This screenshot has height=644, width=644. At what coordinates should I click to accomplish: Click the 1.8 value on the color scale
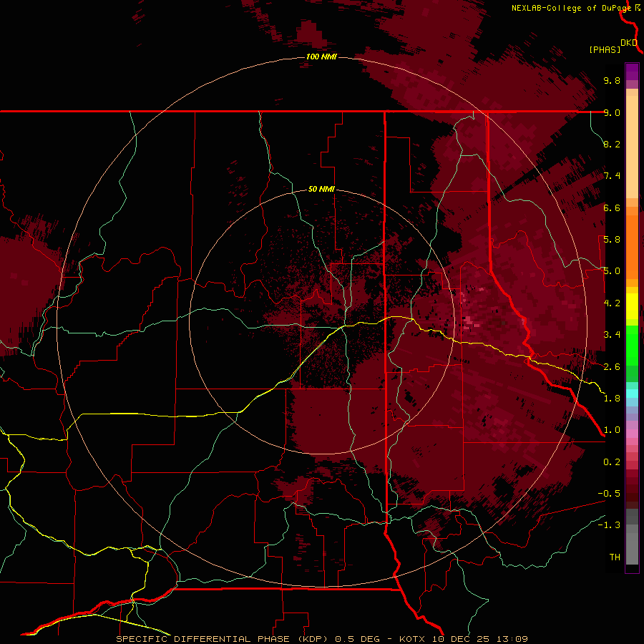612,399
